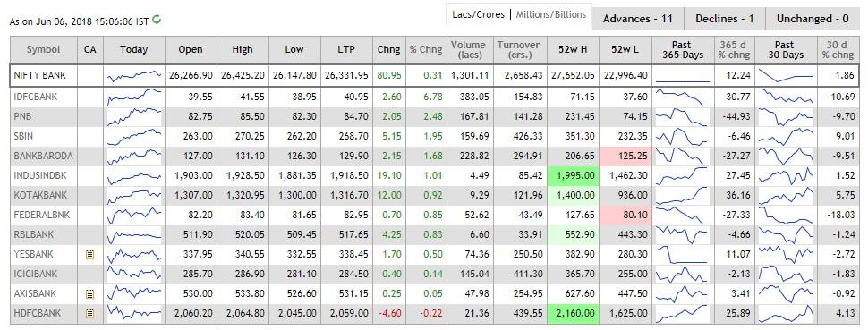Click highlighted 52w high 2,160.00 cell
Viewport: 868px width, 330px height.
click(573, 314)
